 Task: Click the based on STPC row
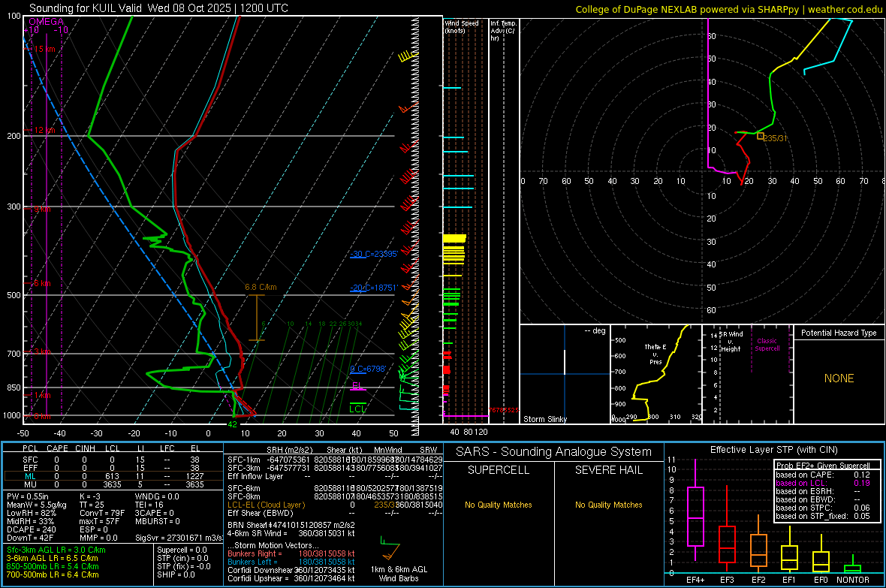point(823,508)
